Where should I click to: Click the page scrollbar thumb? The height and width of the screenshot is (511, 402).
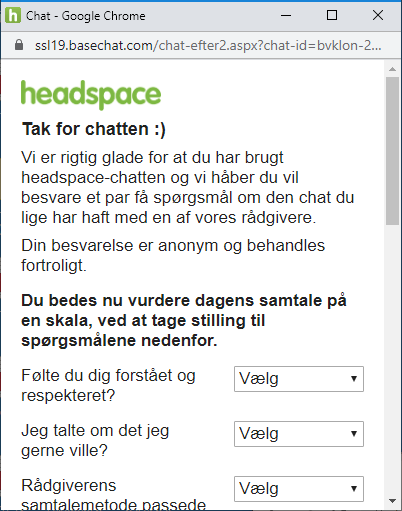[392, 151]
